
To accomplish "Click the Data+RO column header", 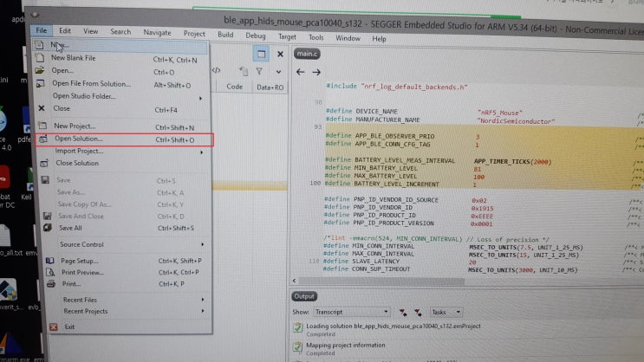I will pos(270,87).
